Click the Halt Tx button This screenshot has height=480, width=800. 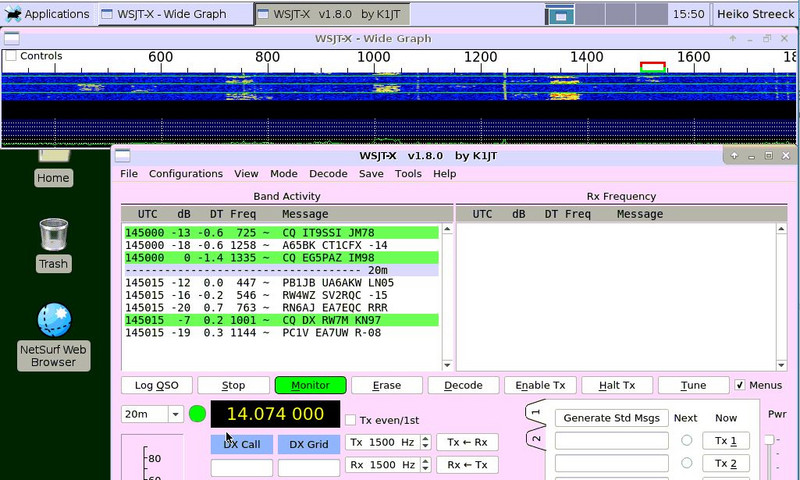pyautogui.click(x=617, y=385)
